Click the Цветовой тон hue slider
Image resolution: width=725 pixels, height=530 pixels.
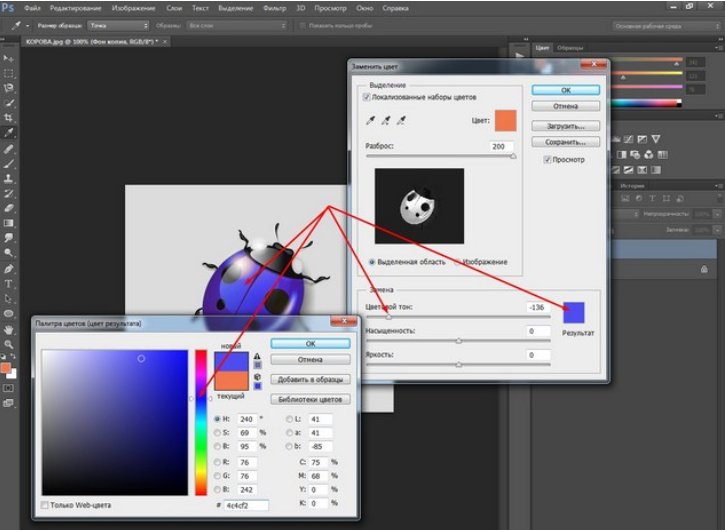coord(458,317)
